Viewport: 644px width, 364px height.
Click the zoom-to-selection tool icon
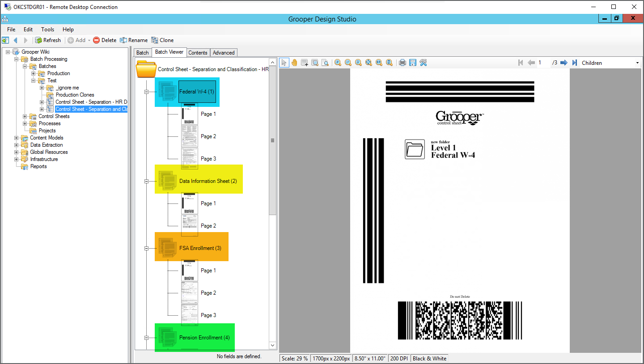click(x=315, y=63)
